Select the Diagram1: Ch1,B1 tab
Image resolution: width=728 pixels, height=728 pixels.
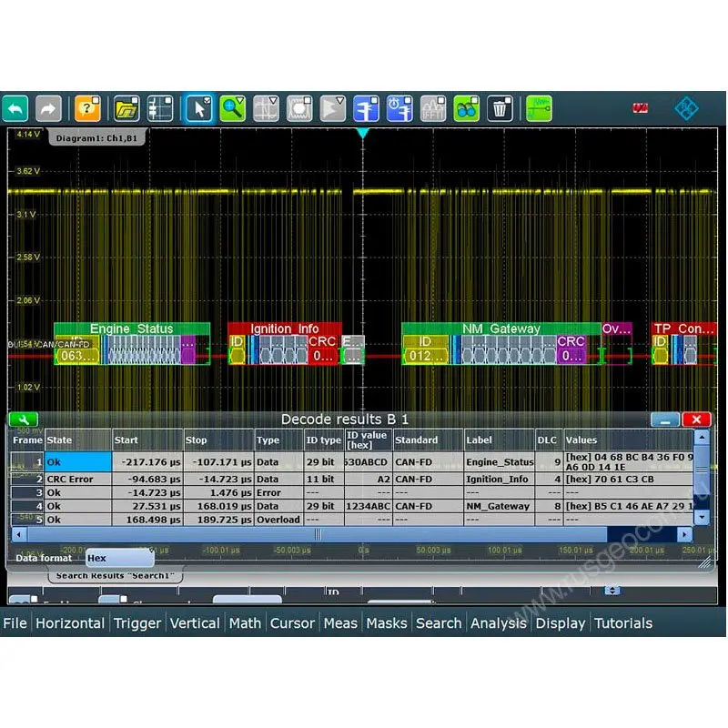click(x=96, y=138)
